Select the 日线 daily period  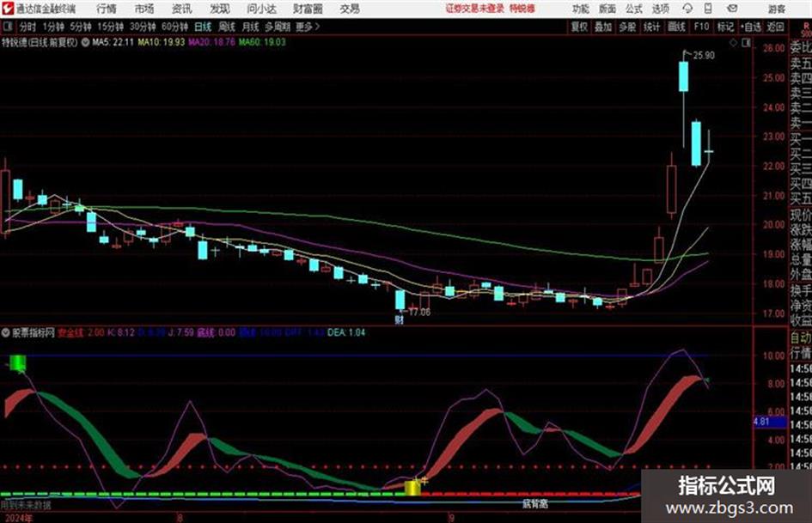coord(203,27)
